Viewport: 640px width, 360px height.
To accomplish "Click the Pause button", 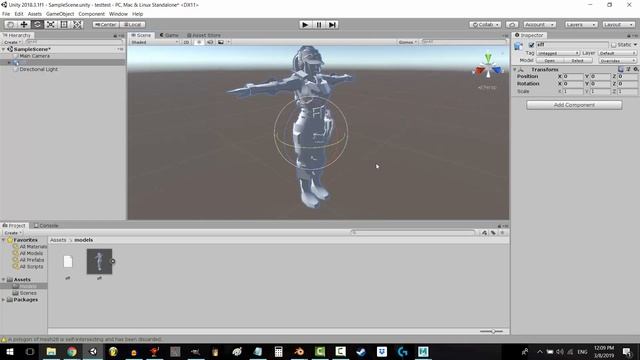I will [x=319, y=24].
